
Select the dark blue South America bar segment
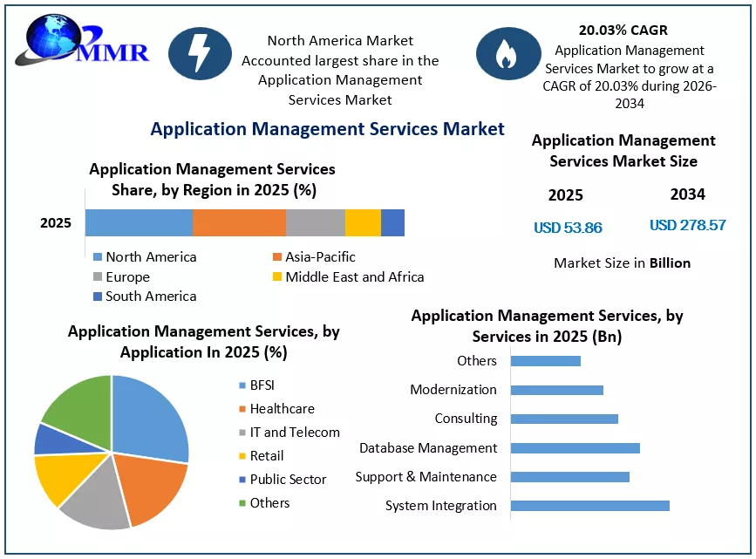(393, 223)
